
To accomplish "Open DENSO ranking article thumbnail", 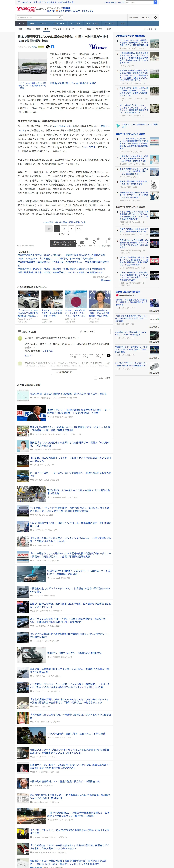I will (154, 142).
